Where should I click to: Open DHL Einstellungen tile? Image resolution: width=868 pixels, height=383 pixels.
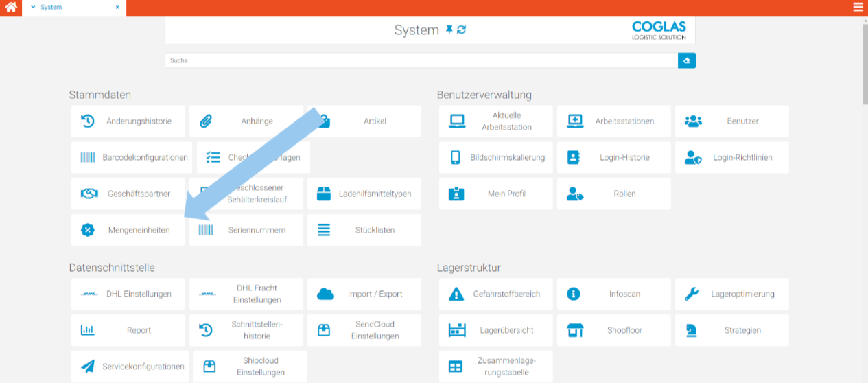click(128, 294)
